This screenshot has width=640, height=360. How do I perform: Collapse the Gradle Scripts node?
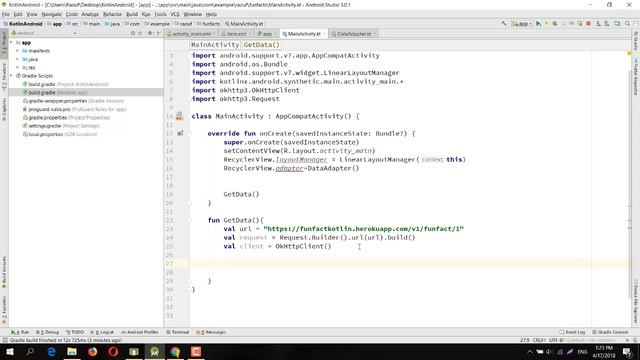pos(11,76)
